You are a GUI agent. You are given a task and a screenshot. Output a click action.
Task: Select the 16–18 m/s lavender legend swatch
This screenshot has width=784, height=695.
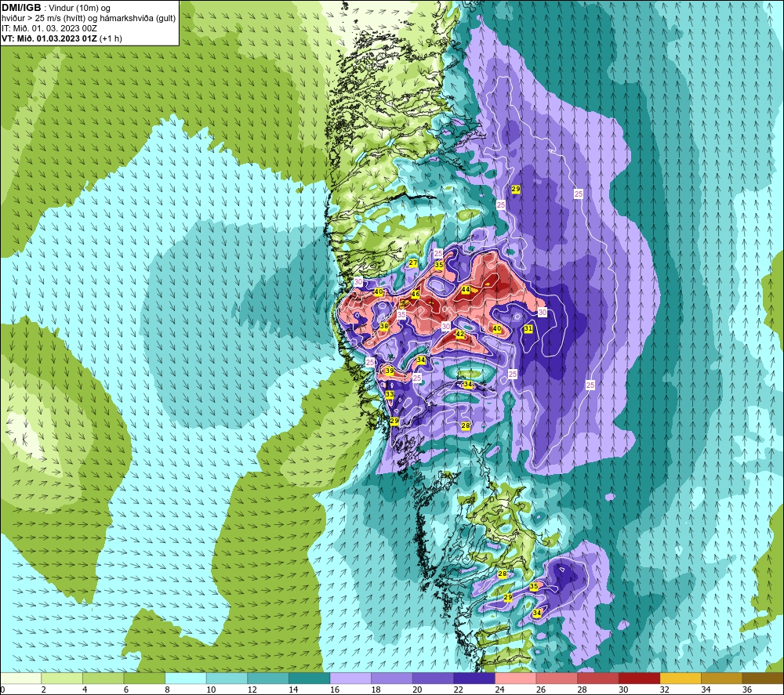point(350,678)
